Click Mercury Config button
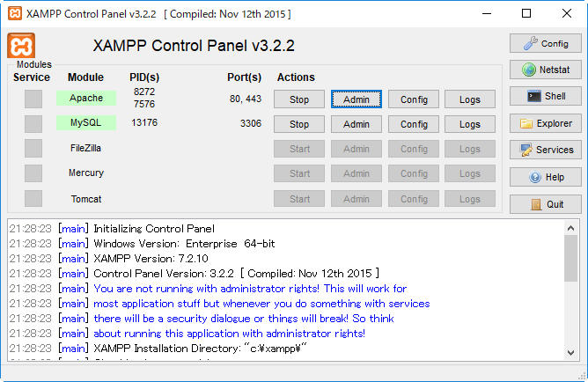This screenshot has width=588, height=382. pos(414,173)
